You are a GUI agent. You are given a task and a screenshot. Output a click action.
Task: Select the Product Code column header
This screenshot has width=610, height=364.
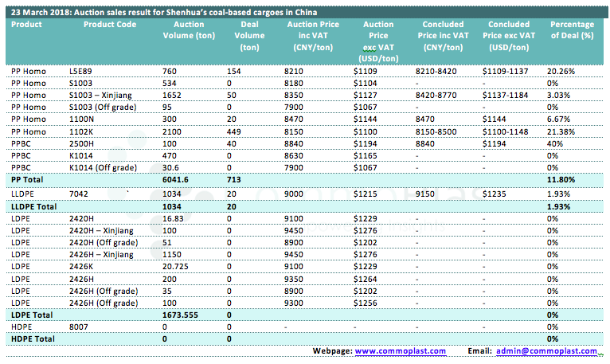pos(110,25)
